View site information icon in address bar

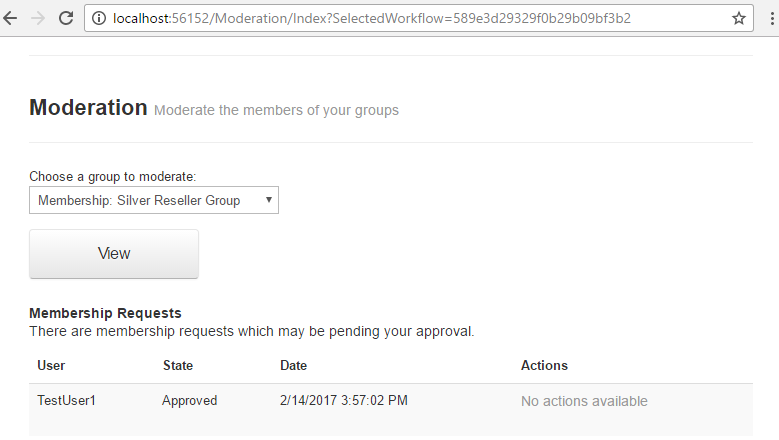tap(100, 18)
